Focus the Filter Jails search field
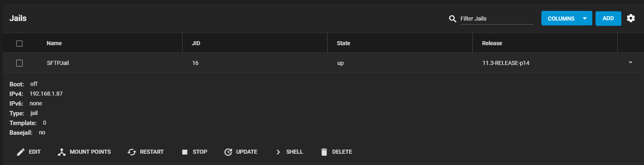This screenshot has height=165, width=644. 497,19
